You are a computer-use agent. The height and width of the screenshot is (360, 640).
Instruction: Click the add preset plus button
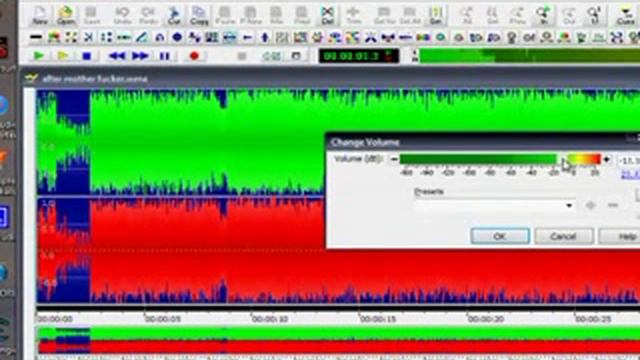click(x=591, y=205)
